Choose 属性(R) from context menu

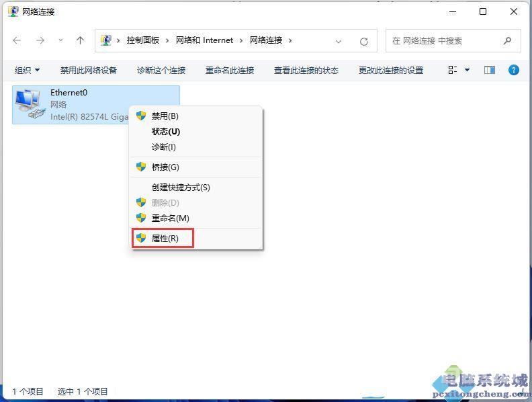[x=196, y=239]
